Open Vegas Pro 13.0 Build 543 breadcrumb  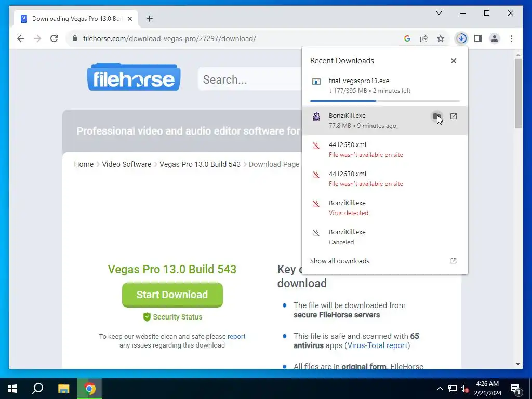[x=200, y=164]
